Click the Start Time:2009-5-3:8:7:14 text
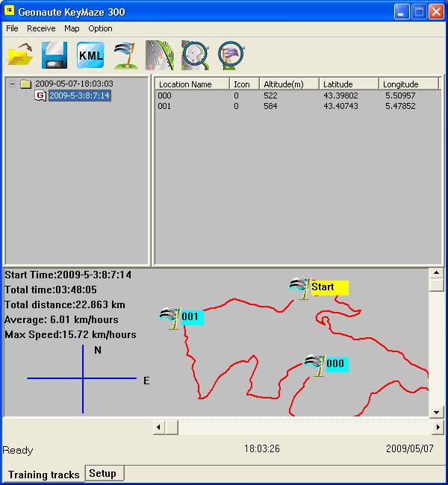Image resolution: width=448 pixels, height=485 pixels. 68,275
